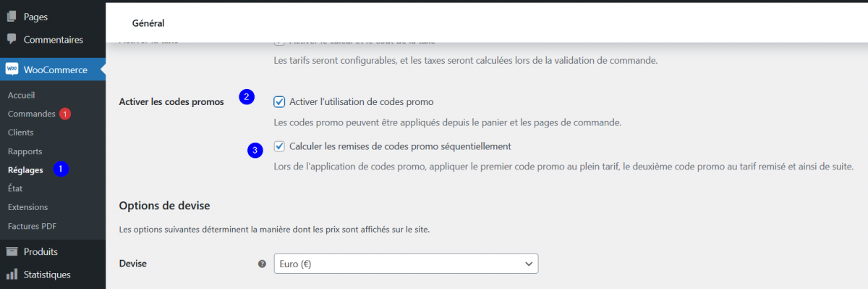The image size is (868, 289).
Task: Go to Commandes submenu item
Action: click(32, 114)
